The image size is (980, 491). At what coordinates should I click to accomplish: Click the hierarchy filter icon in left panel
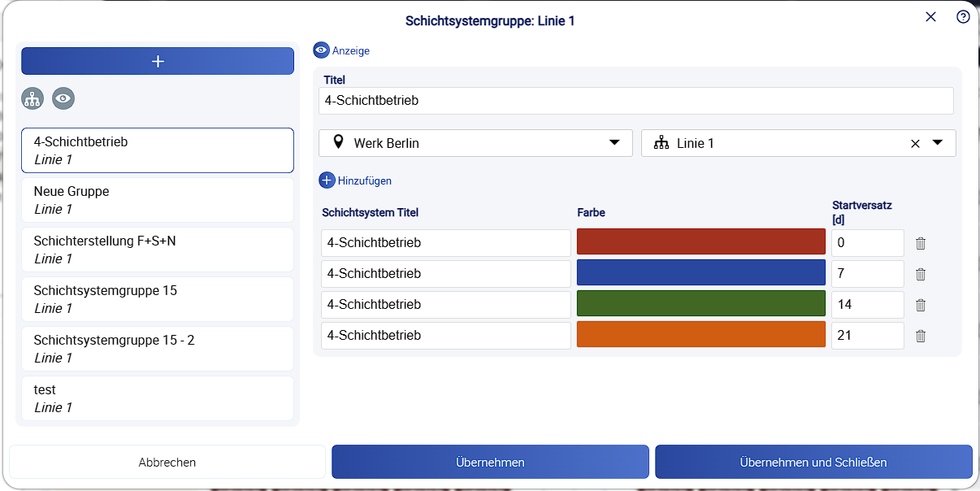[x=33, y=98]
